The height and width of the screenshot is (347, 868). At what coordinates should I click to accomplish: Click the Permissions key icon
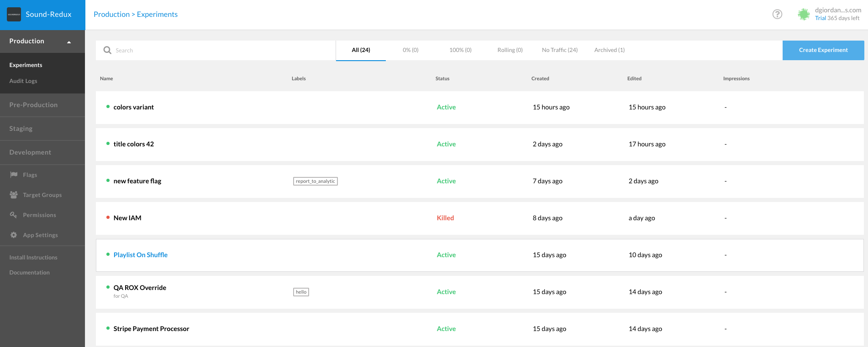(x=14, y=215)
